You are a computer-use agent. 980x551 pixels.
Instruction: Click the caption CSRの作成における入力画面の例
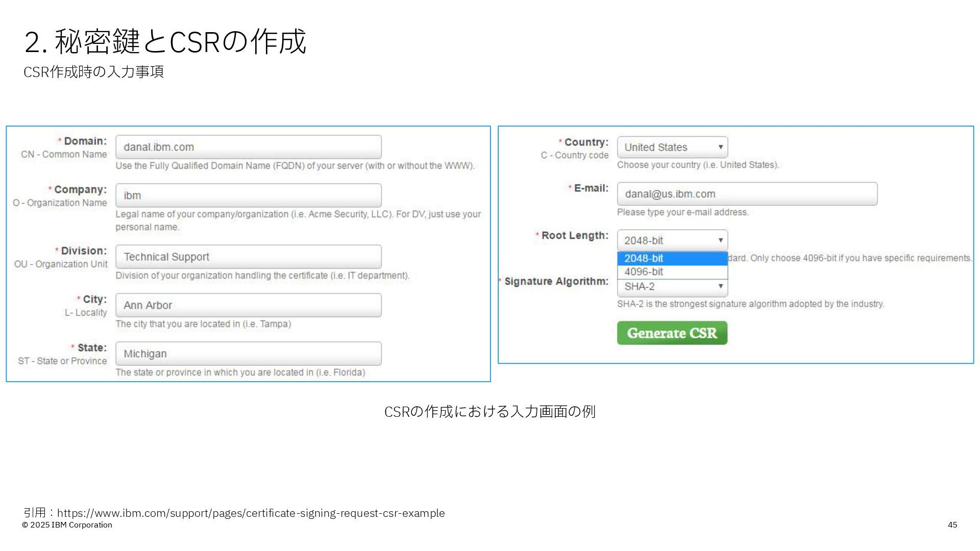[489, 411]
